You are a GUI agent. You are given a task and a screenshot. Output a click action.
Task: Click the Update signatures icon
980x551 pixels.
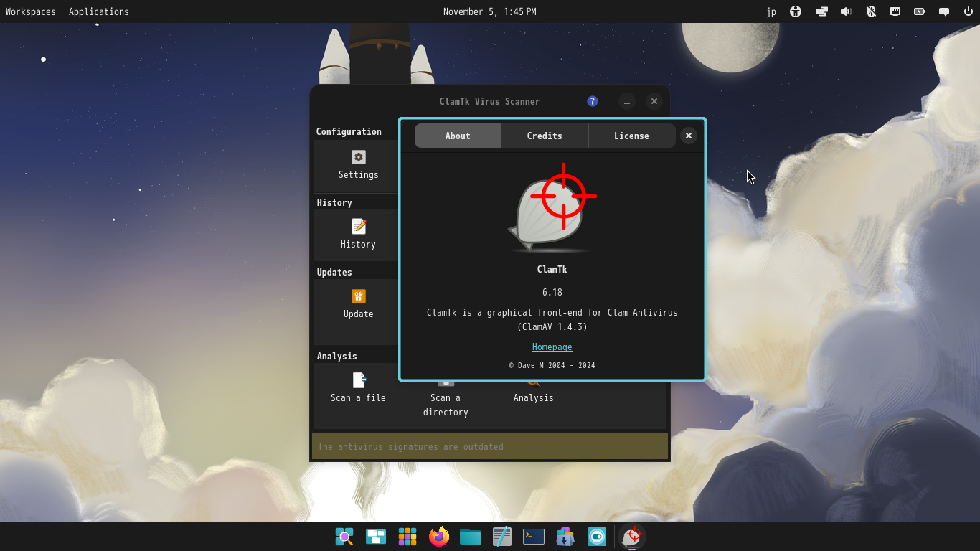tap(358, 303)
